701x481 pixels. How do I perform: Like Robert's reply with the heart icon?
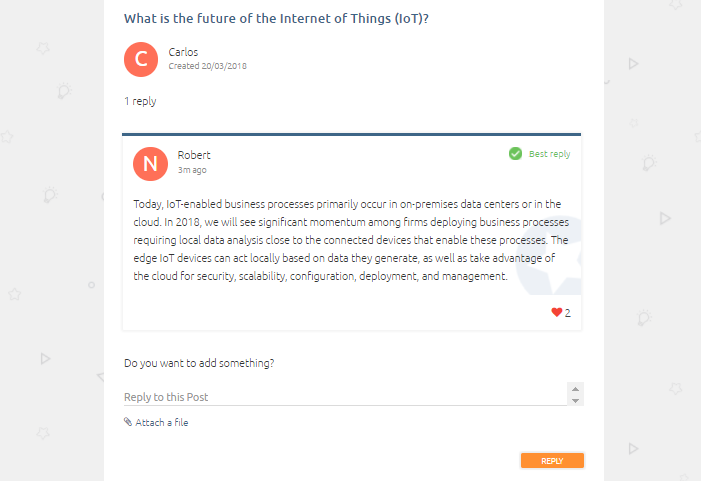click(x=556, y=312)
